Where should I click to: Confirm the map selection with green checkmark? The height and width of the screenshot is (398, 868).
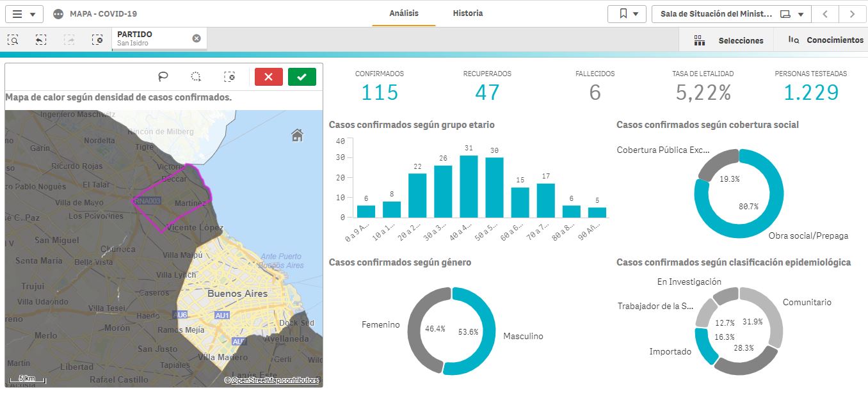(x=301, y=77)
